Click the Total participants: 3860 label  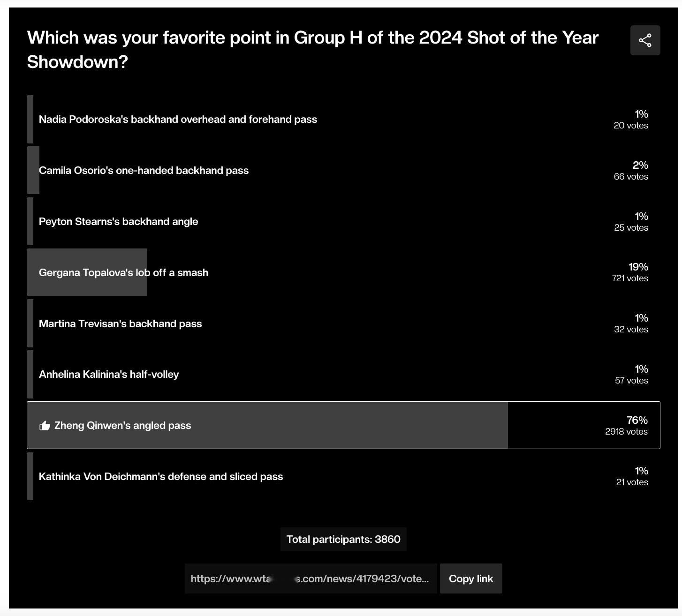[x=343, y=539]
